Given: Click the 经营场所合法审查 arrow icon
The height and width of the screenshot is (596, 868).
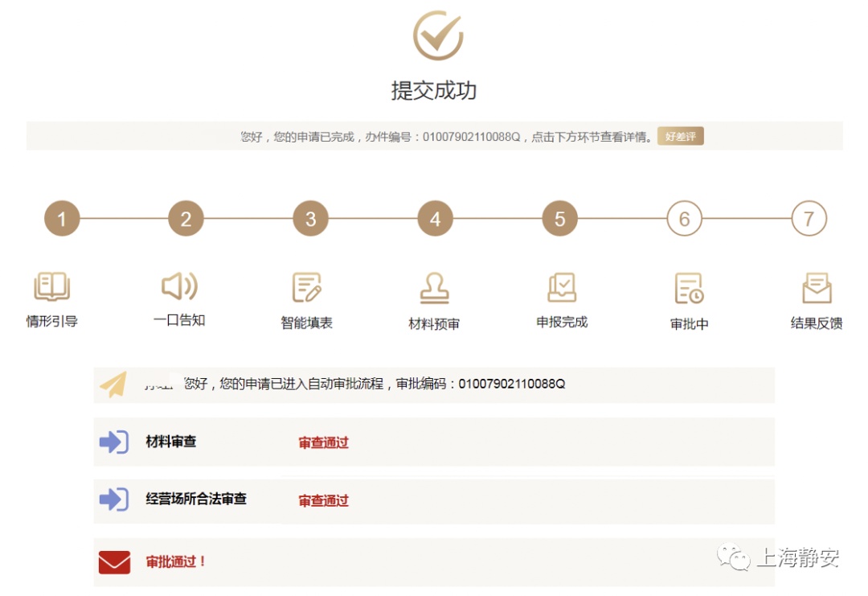Looking at the screenshot, I should (114, 499).
